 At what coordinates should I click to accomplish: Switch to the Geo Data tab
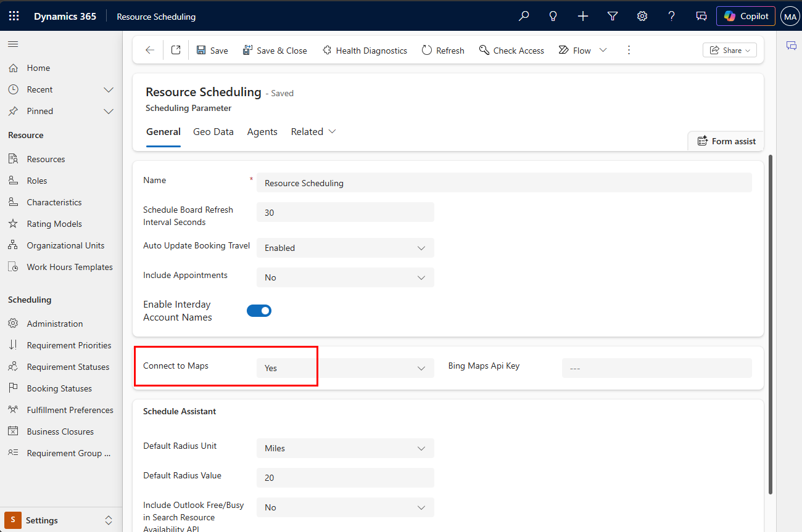pyautogui.click(x=213, y=132)
